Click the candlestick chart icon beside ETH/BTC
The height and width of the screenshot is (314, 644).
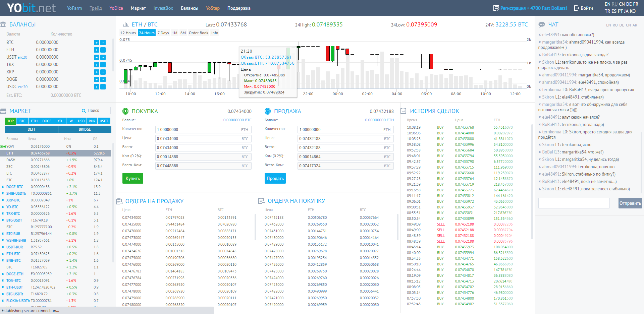(126, 24)
